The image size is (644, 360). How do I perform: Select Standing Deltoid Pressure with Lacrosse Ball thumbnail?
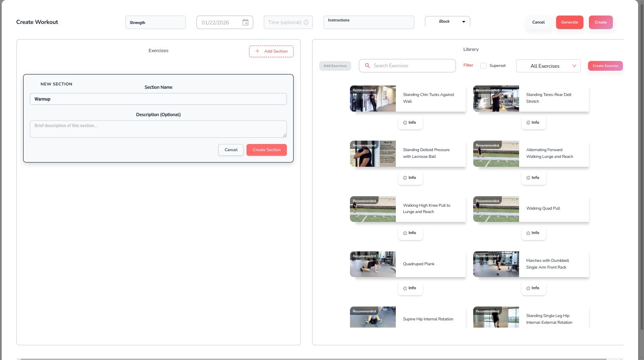tap(373, 154)
